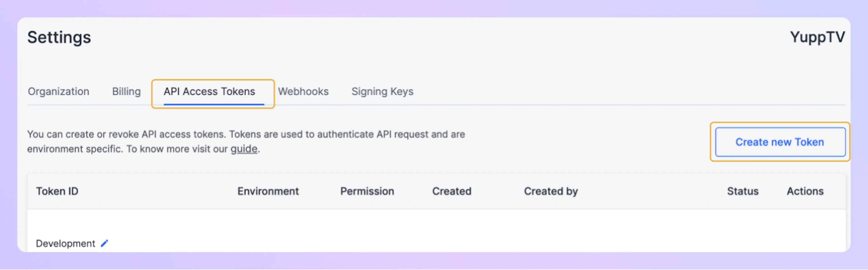Click the Created by column header

coord(551,191)
